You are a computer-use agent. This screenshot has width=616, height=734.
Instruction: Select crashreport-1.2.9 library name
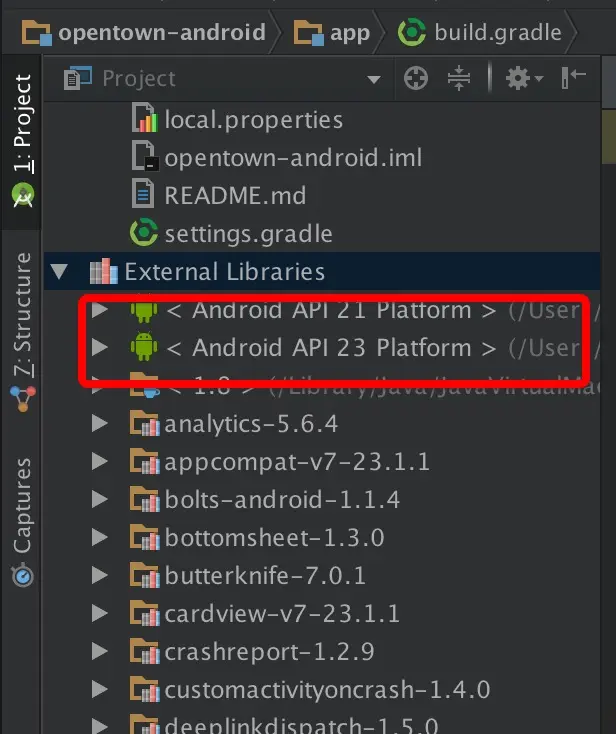[269, 652]
